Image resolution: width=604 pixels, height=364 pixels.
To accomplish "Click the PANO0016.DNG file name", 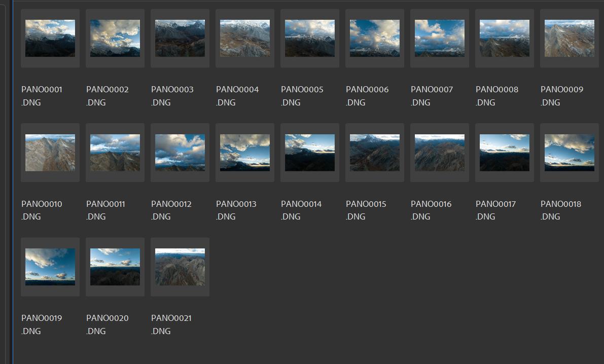I will [x=431, y=210].
